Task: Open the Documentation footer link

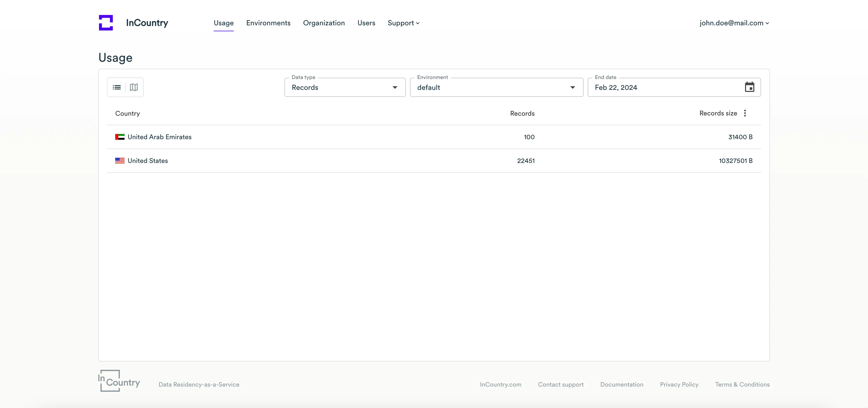Action: coord(621,385)
